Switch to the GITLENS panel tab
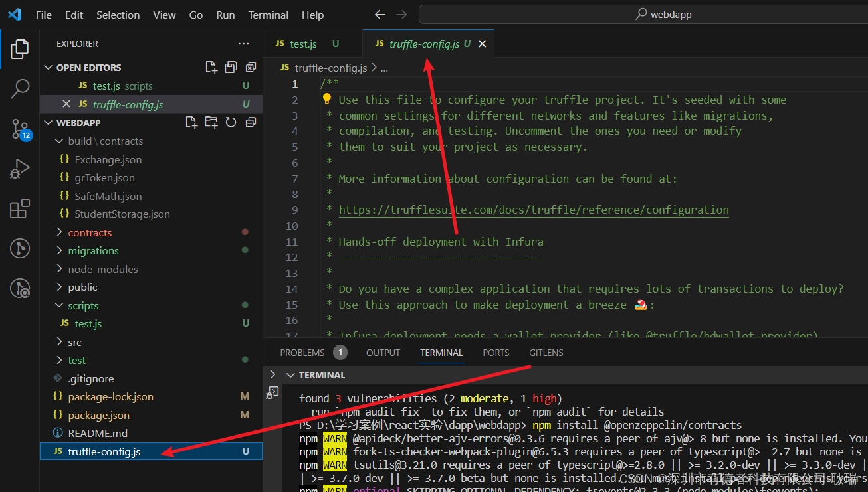The image size is (868, 492). pyautogui.click(x=546, y=353)
